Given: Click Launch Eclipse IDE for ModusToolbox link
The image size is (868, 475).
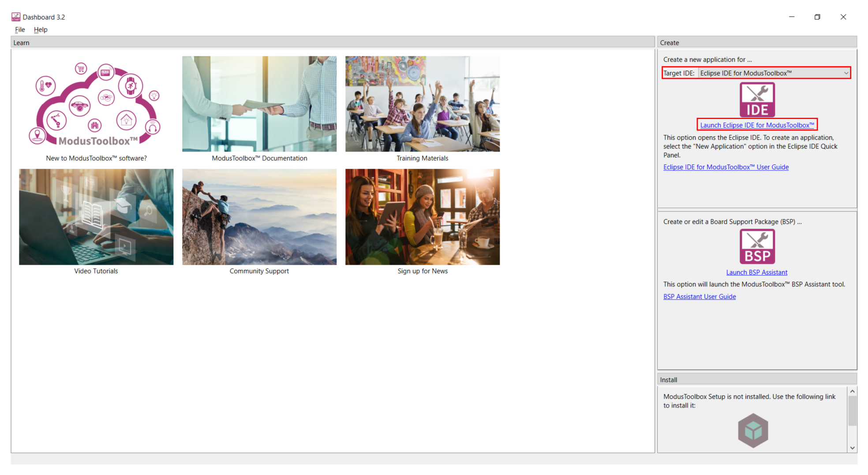Looking at the screenshot, I should coord(757,125).
